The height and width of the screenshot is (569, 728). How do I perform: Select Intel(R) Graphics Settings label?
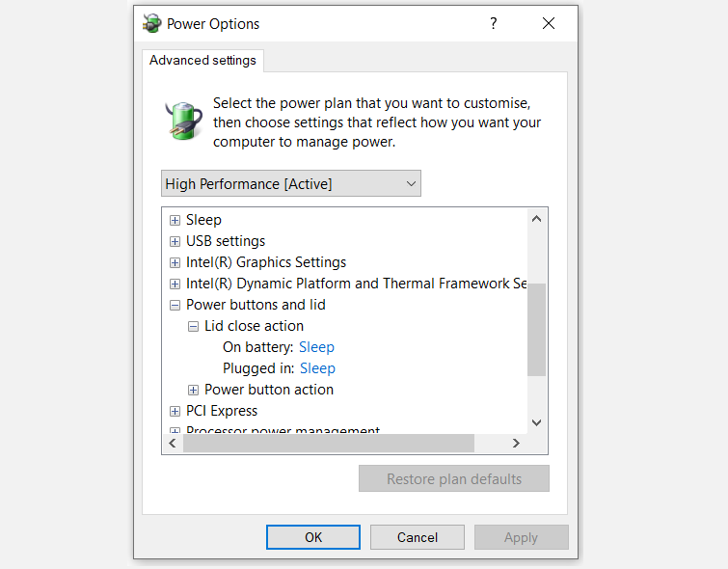[266, 262]
